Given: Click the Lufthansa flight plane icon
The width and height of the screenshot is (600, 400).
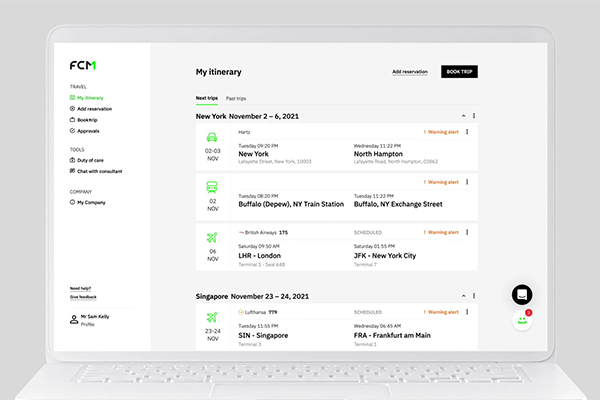Looking at the screenshot, I should pos(212,317).
